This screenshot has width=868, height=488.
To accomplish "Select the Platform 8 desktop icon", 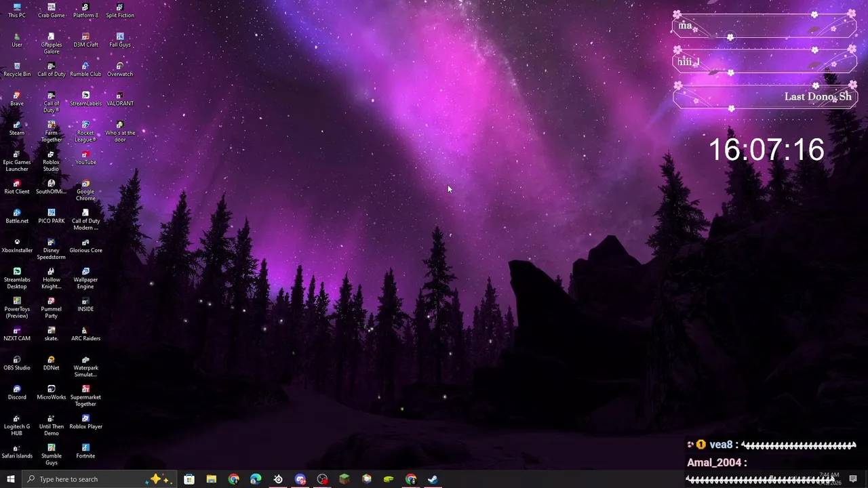I will 85,11.
